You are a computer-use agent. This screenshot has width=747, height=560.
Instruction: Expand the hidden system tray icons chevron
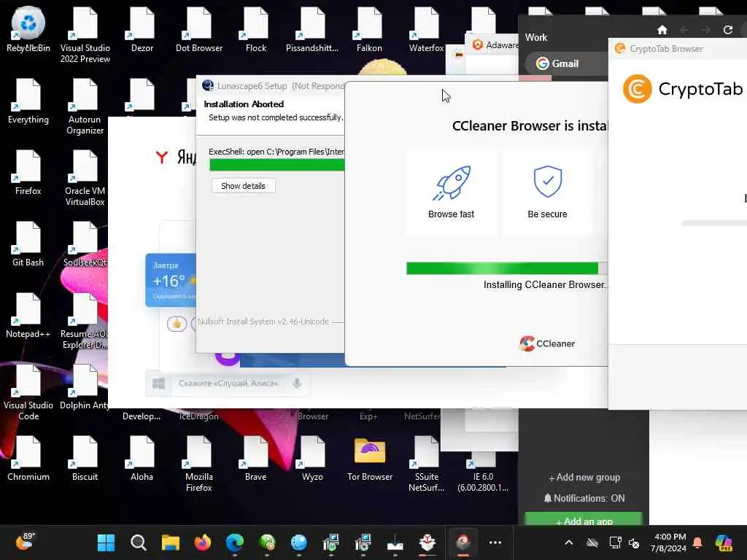(x=569, y=542)
